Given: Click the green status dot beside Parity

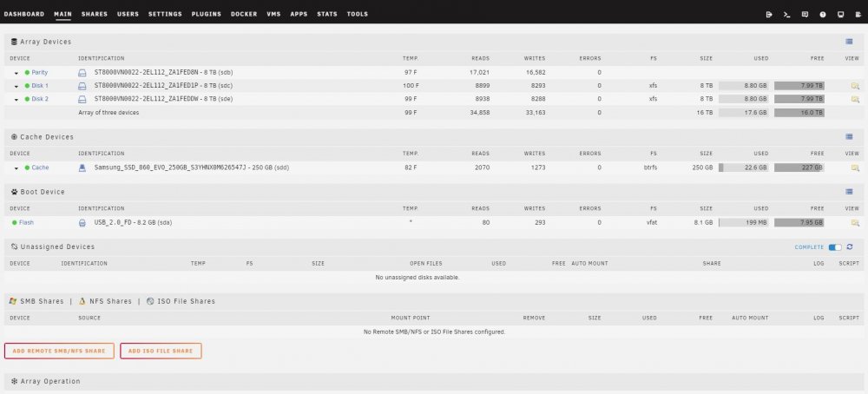Looking at the screenshot, I should [27, 73].
